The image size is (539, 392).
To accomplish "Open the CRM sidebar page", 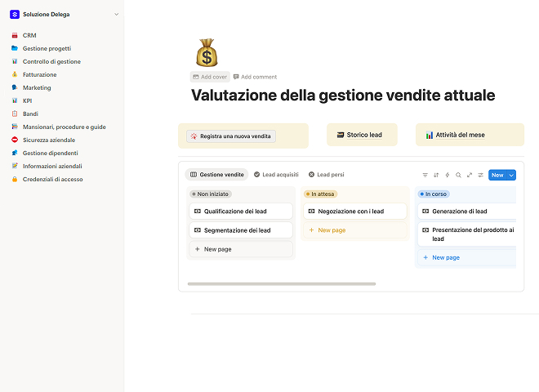I will [x=29, y=35].
